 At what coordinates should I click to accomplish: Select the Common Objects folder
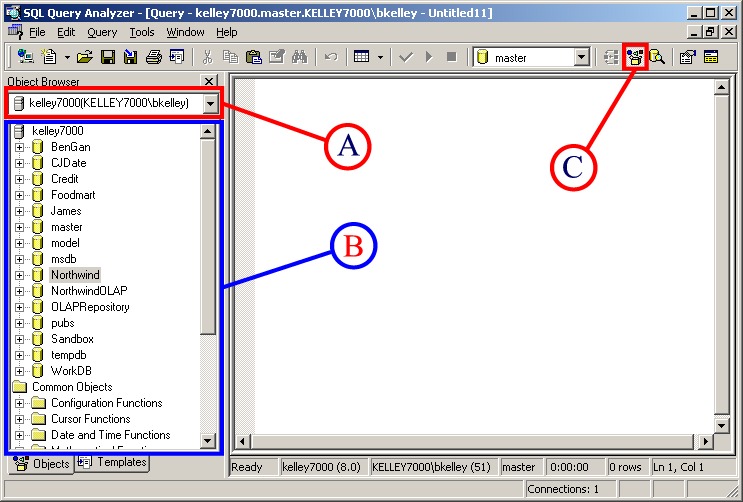pos(72,387)
